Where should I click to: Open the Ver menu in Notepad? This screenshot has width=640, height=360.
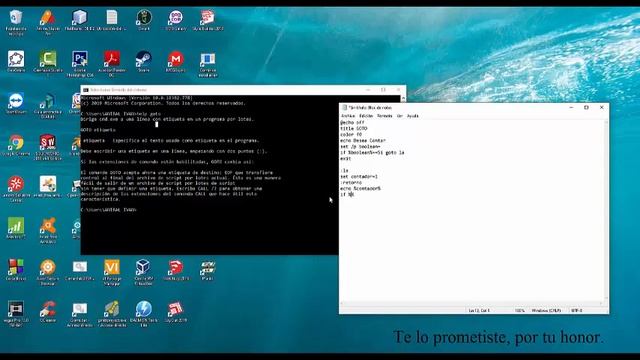point(400,116)
